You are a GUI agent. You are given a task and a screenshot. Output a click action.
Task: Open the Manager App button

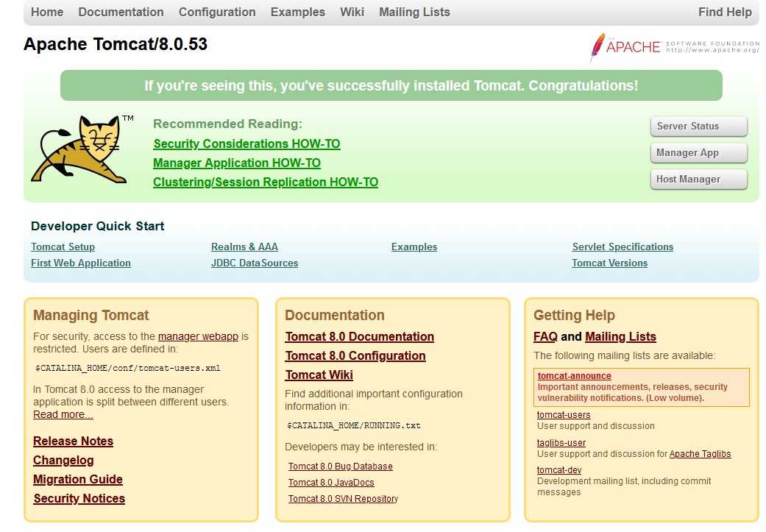click(698, 152)
